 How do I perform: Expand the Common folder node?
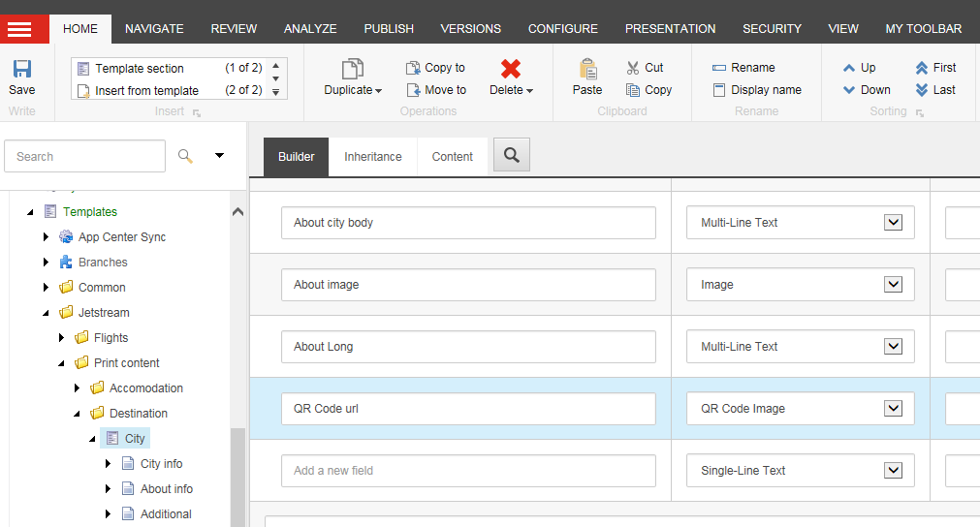46,287
